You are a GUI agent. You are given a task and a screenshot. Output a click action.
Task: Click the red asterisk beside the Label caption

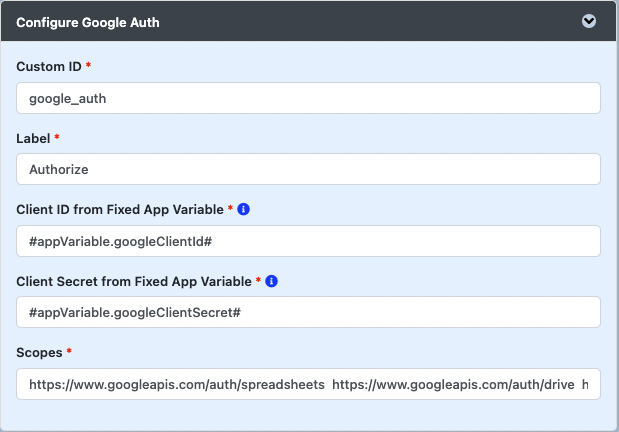(x=57, y=137)
